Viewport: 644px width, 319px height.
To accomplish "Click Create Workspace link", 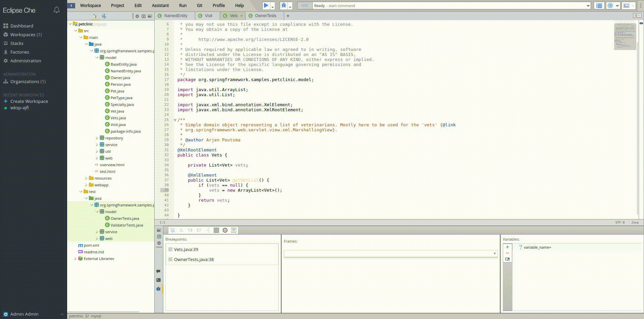I will click(x=29, y=101).
